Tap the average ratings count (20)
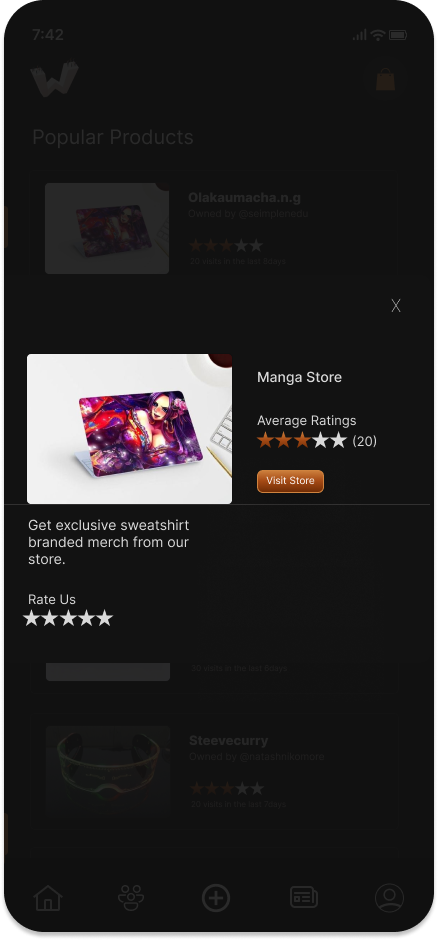 pos(364,441)
